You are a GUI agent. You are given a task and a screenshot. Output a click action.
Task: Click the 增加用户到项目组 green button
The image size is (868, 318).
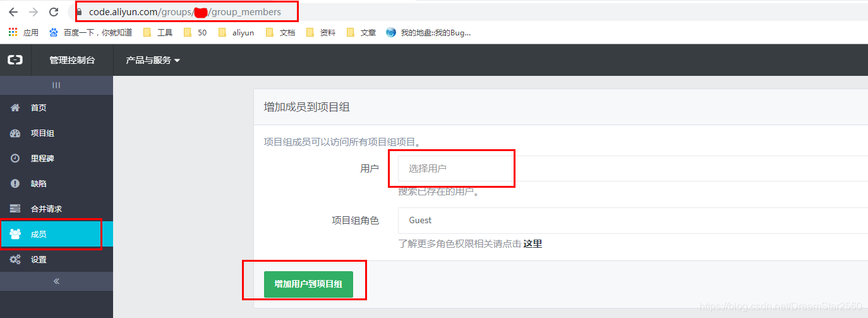click(x=308, y=284)
